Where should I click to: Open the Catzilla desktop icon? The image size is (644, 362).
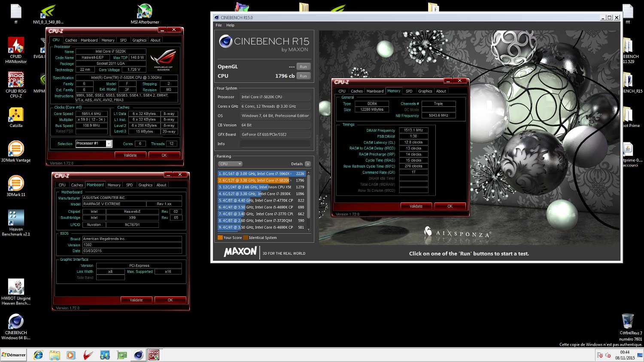click(x=16, y=117)
